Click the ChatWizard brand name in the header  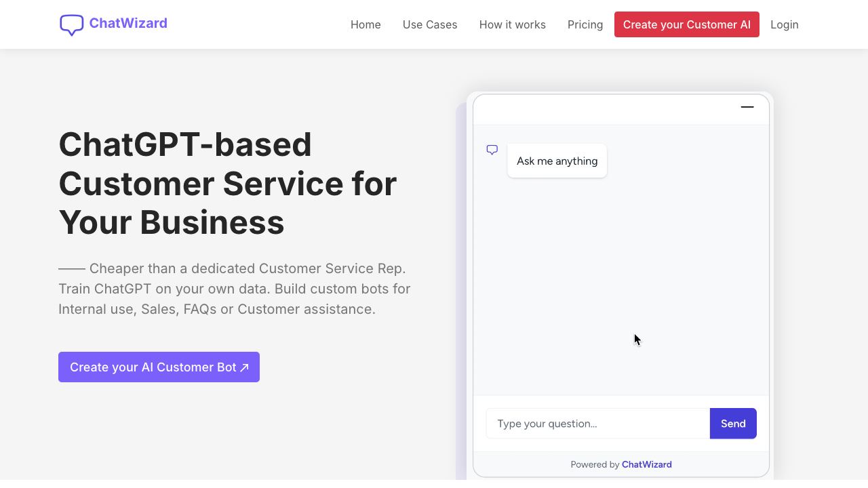click(x=128, y=23)
